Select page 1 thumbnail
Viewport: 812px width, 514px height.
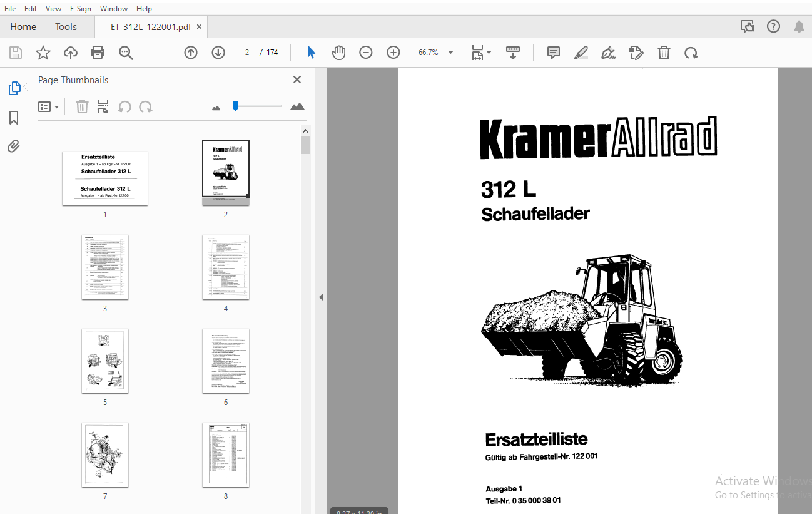pos(105,178)
